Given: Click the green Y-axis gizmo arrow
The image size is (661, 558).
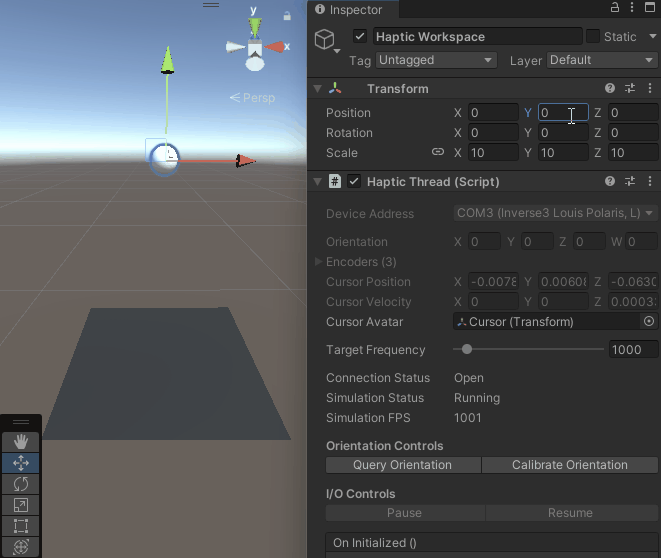Looking at the screenshot, I should pyautogui.click(x=168, y=60).
